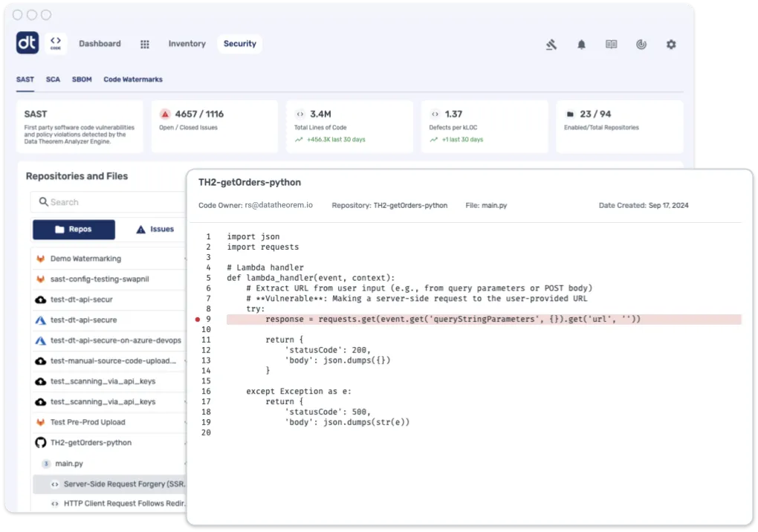Screen dimensions: 758x532
Task: Click the +456.3K last 30 days trend
Action: point(330,139)
